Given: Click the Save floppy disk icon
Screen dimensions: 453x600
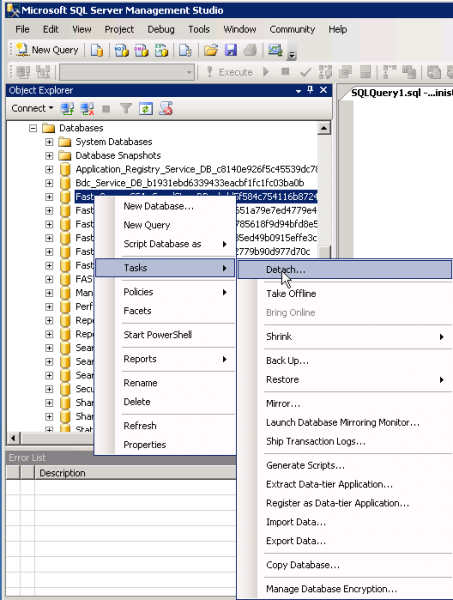Looking at the screenshot, I should click(230, 50).
